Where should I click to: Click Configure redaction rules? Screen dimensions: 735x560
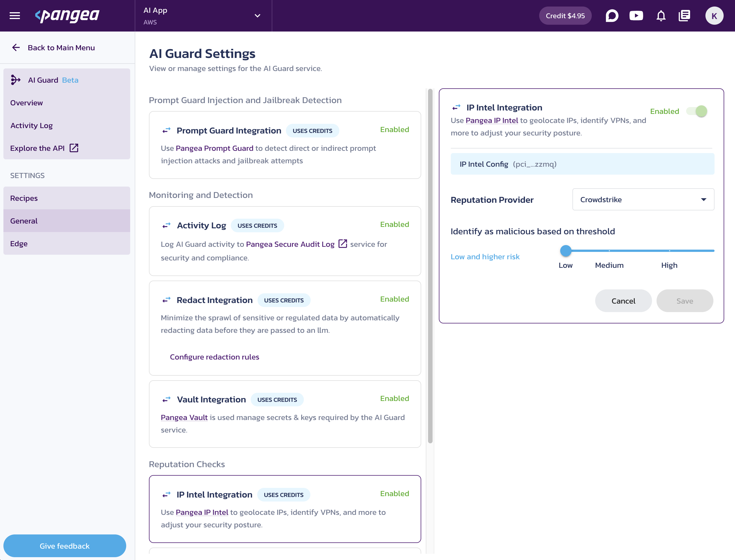click(x=214, y=357)
